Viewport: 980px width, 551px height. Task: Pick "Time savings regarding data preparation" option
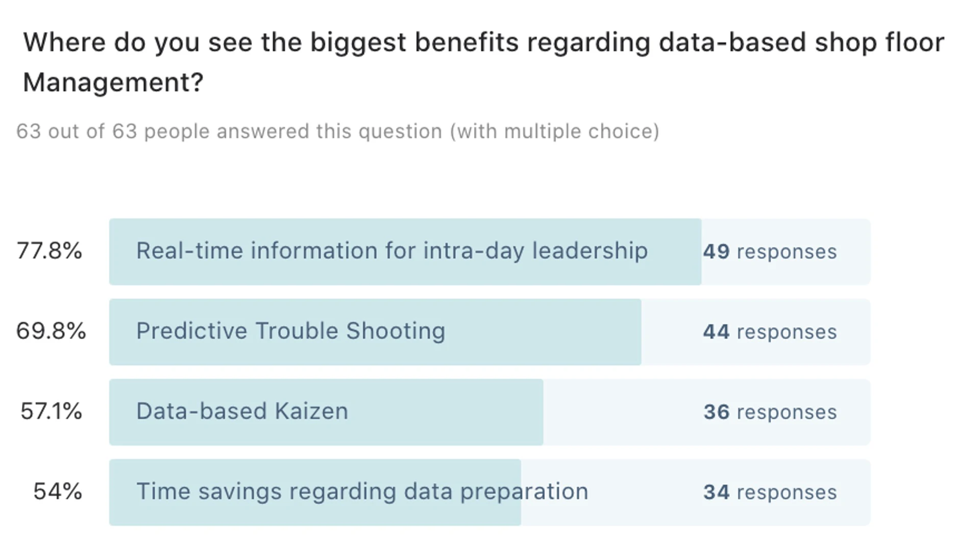[x=362, y=492]
